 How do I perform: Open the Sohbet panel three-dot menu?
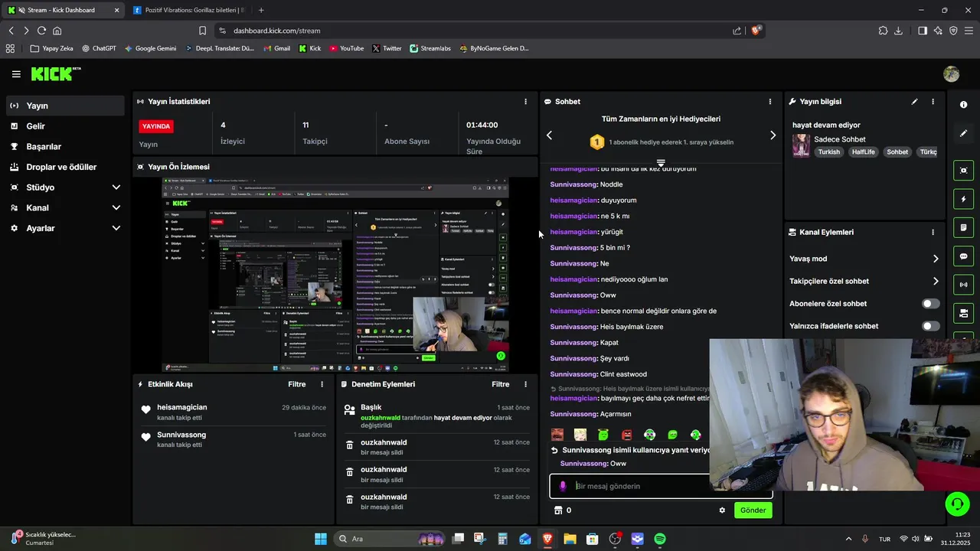point(770,102)
